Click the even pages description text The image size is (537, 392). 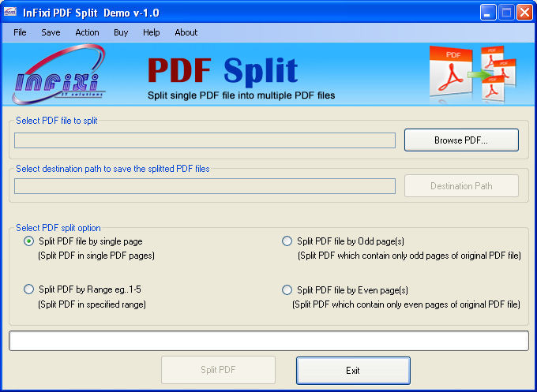(x=406, y=304)
